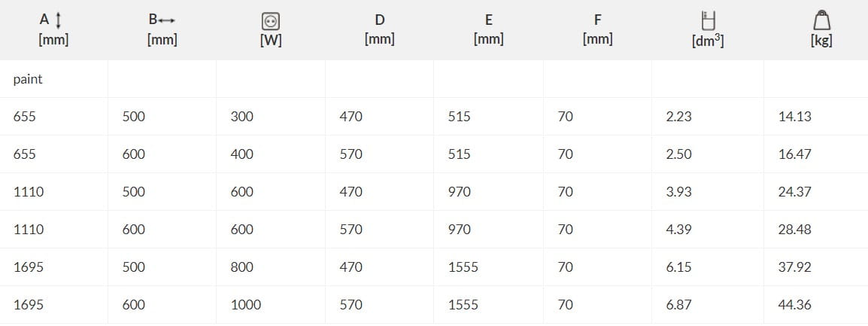Click the 3.93 dm³ capacity value
This screenshot has height=326, width=868.
(x=678, y=192)
